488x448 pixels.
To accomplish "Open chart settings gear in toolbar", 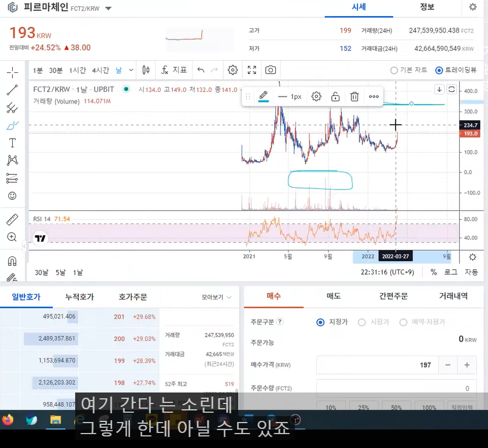I will (232, 70).
